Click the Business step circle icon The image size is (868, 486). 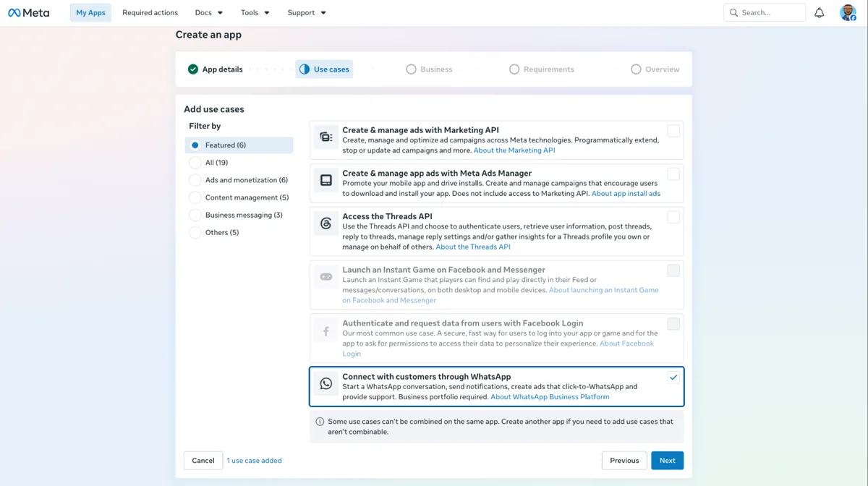[x=411, y=69]
